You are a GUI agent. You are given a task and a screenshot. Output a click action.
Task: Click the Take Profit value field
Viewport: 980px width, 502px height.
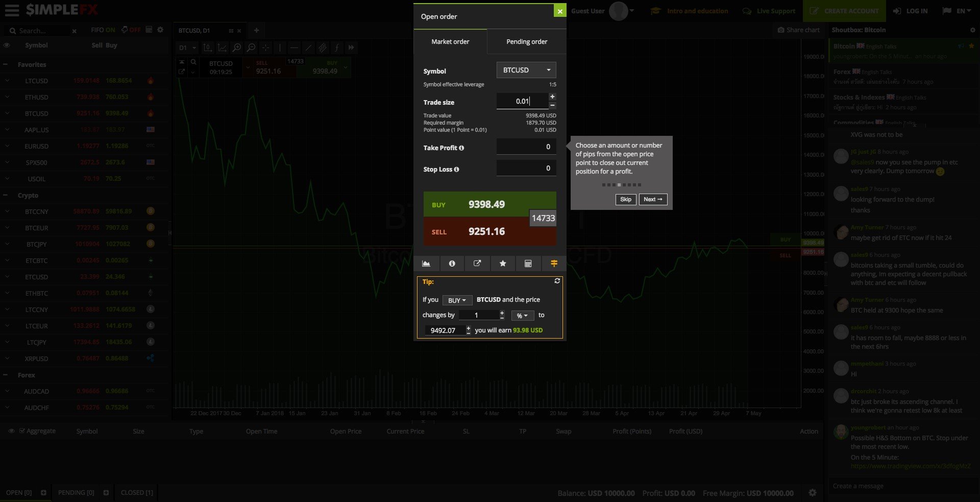(526, 147)
